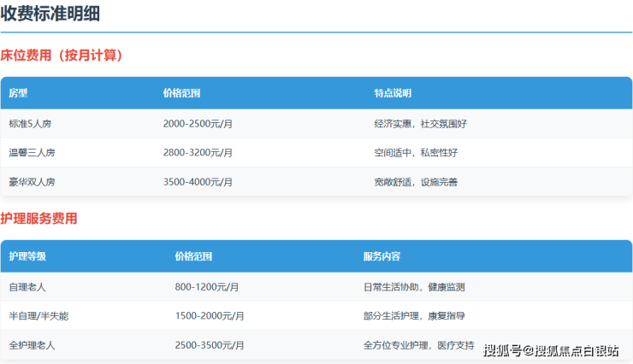Click the 房型 column header
The image size is (633, 364).
coord(19,93)
